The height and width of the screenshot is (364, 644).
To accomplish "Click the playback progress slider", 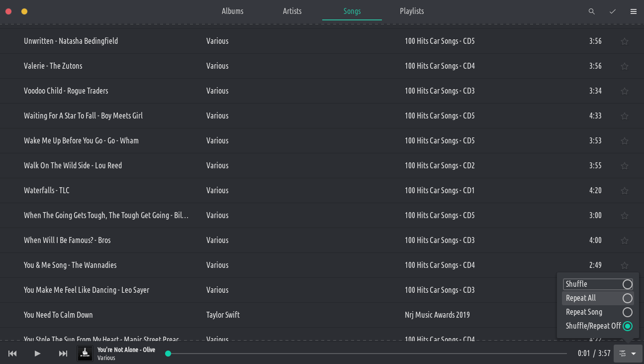I will [367, 354].
